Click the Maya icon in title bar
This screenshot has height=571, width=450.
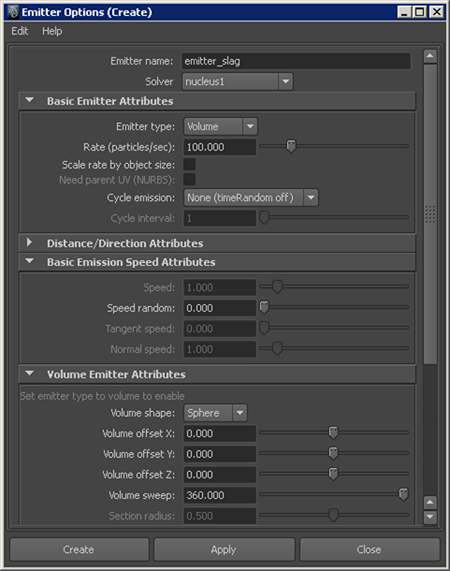point(13,12)
